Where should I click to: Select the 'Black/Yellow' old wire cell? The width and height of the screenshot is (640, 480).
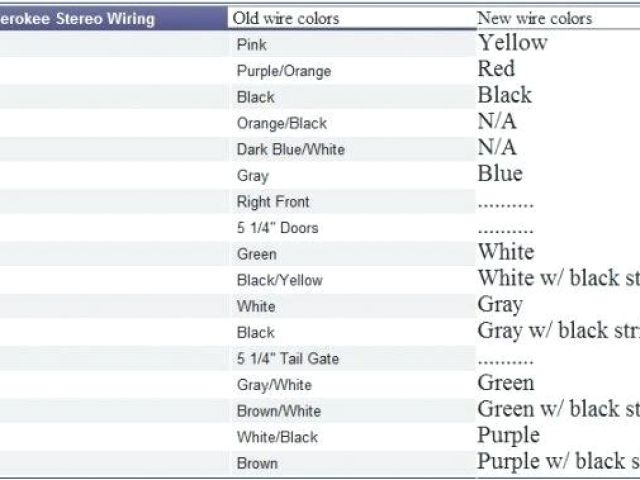pos(279,280)
